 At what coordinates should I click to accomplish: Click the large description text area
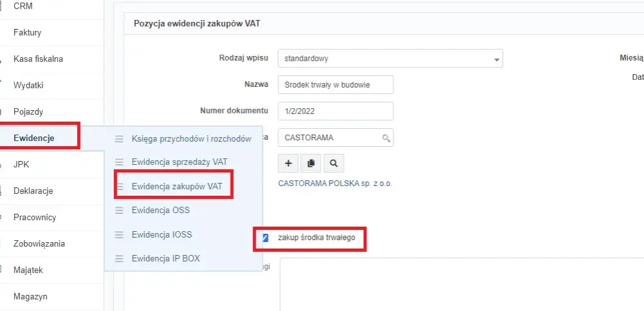[x=462, y=285]
